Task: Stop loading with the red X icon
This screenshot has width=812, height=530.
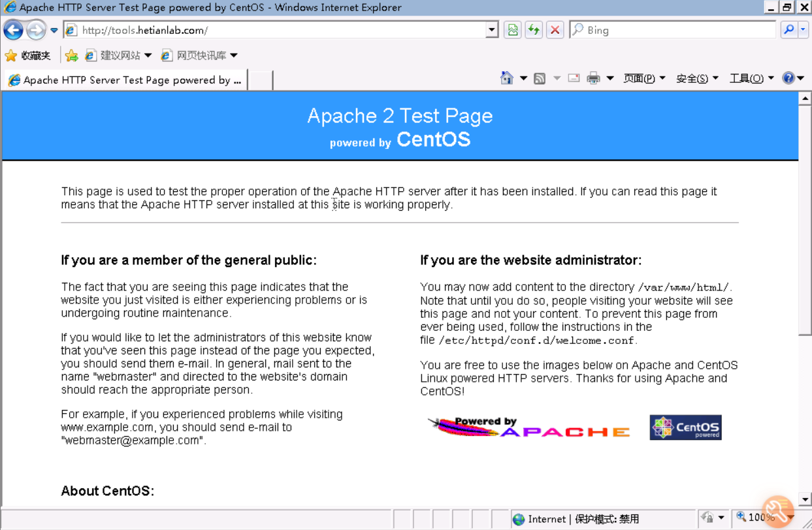Action: 555,30
